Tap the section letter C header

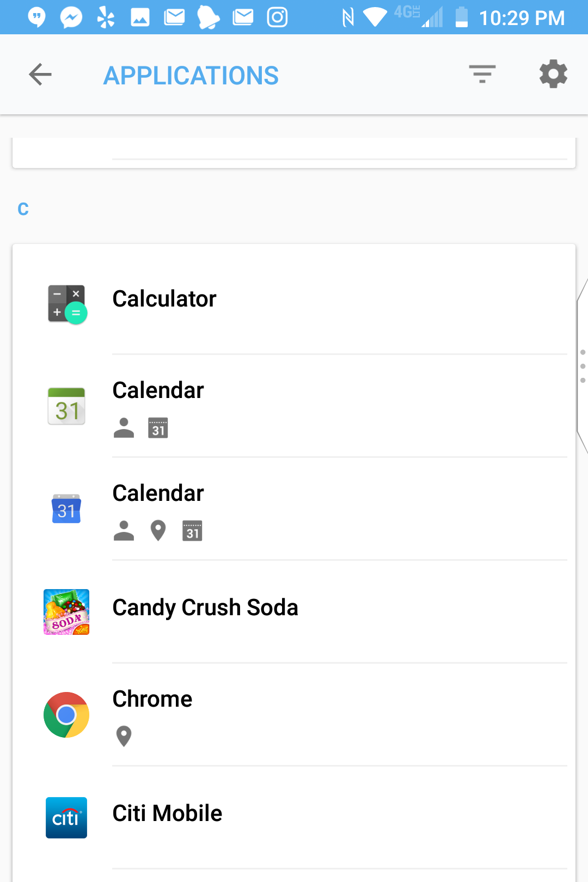pyautogui.click(x=23, y=209)
